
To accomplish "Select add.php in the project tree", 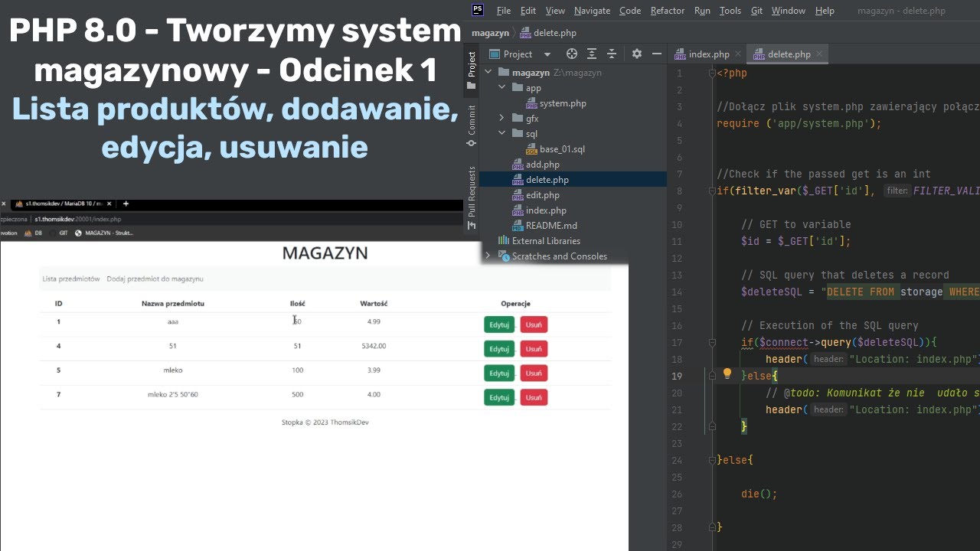I will (536, 165).
